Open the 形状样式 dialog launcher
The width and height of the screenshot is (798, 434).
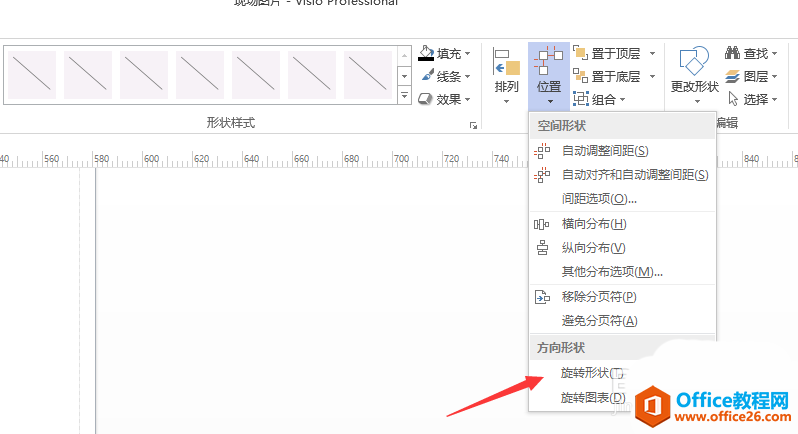pos(473,125)
